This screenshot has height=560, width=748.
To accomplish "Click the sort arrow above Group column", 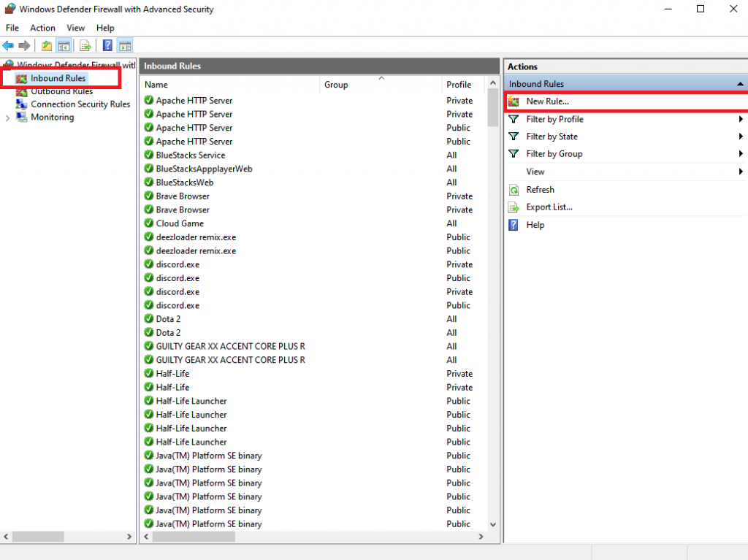I will (381, 77).
